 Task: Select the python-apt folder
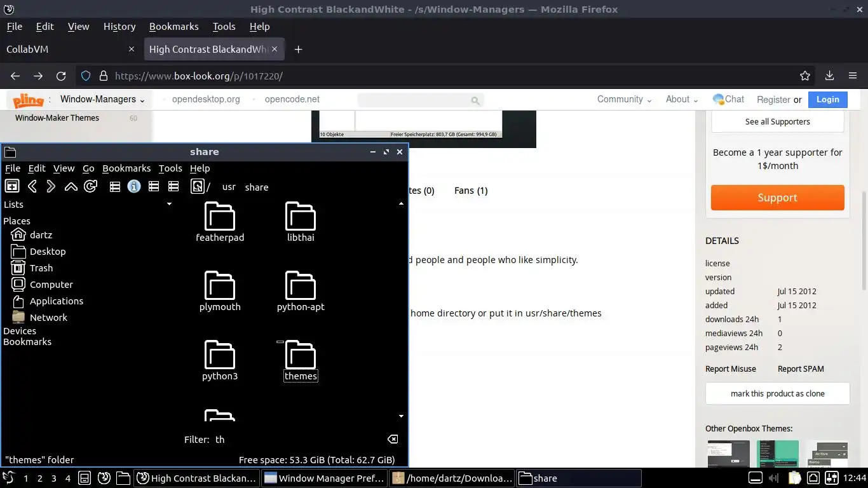[x=301, y=292]
